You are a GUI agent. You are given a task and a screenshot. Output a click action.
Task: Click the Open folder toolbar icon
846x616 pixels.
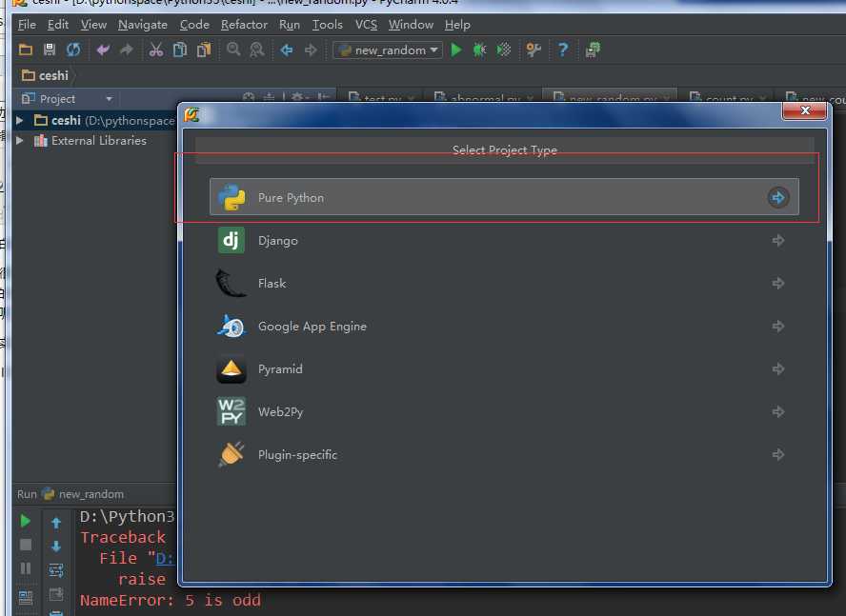click(x=26, y=50)
